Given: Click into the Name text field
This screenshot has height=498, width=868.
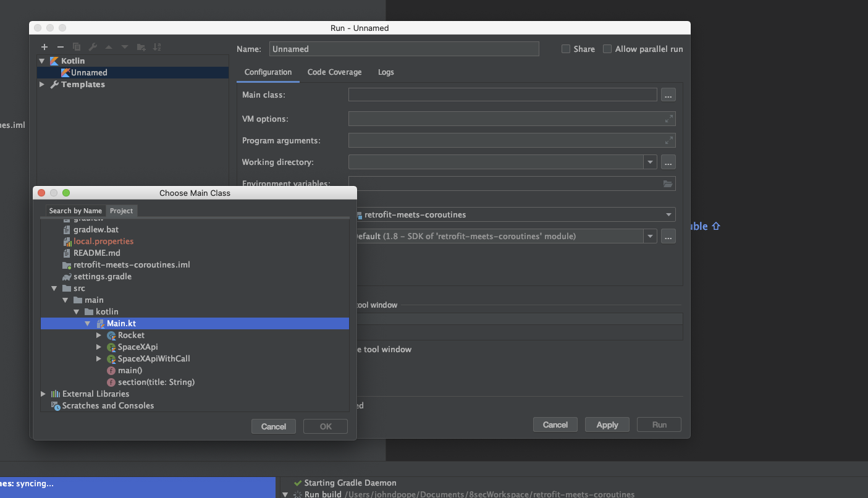Looking at the screenshot, I should tap(404, 49).
